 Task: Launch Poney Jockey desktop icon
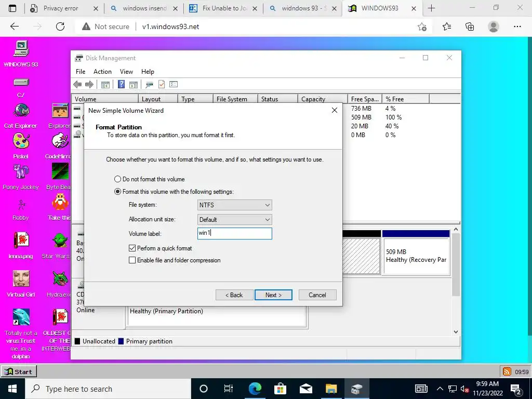(21, 177)
